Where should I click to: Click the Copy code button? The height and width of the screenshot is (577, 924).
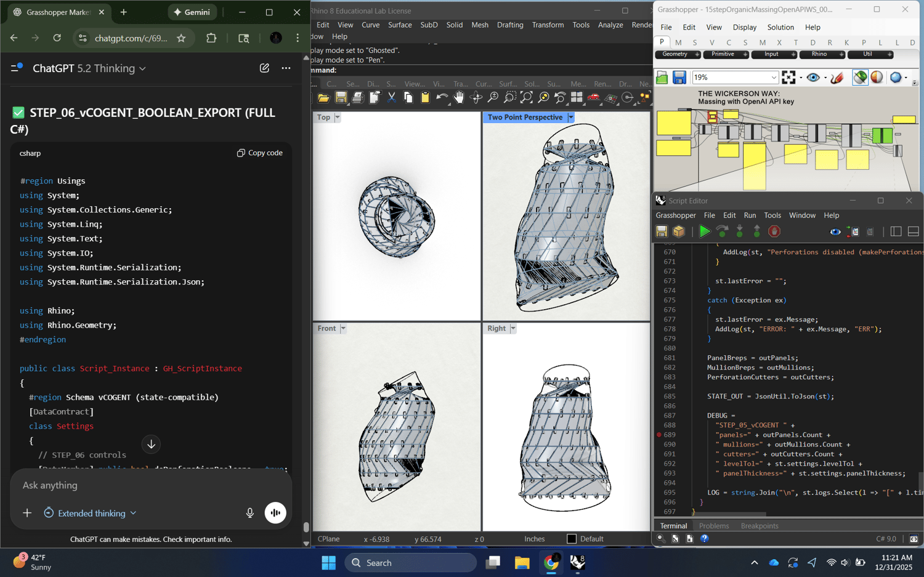tap(260, 153)
